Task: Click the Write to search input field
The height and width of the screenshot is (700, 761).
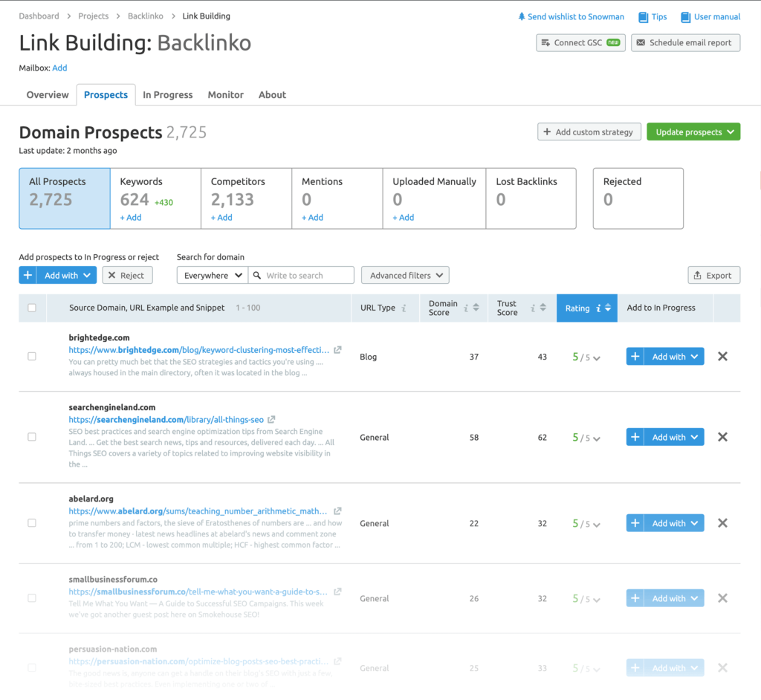Action: [x=301, y=275]
